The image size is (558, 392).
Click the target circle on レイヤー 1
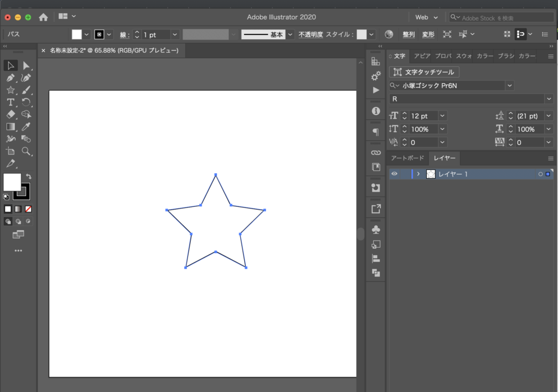540,174
